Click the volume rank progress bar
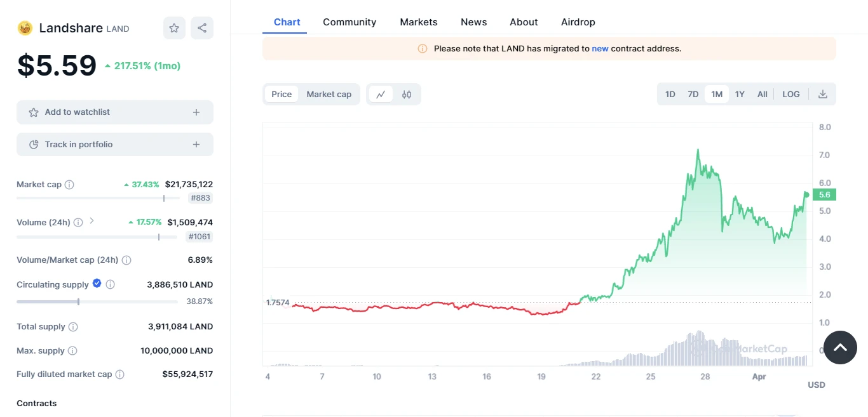 tap(97, 237)
